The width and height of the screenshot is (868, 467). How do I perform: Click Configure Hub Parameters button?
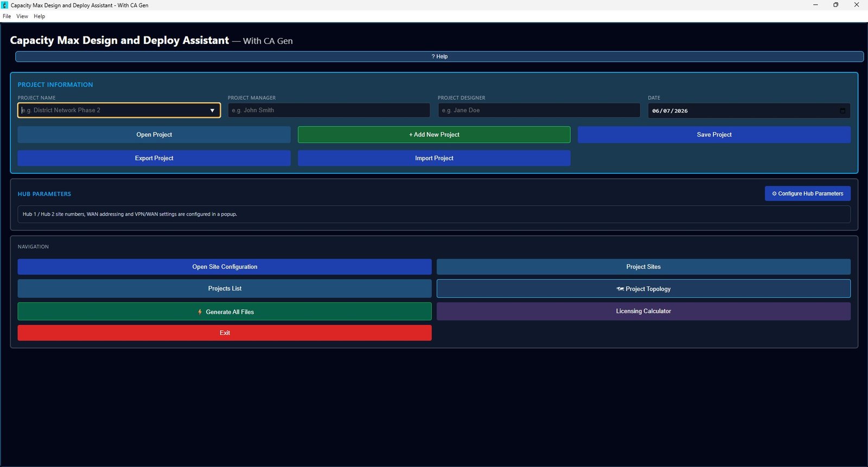pyautogui.click(x=808, y=193)
